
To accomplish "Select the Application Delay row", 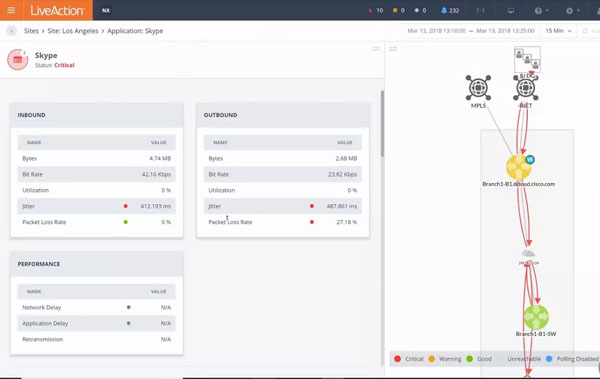I will click(x=96, y=323).
